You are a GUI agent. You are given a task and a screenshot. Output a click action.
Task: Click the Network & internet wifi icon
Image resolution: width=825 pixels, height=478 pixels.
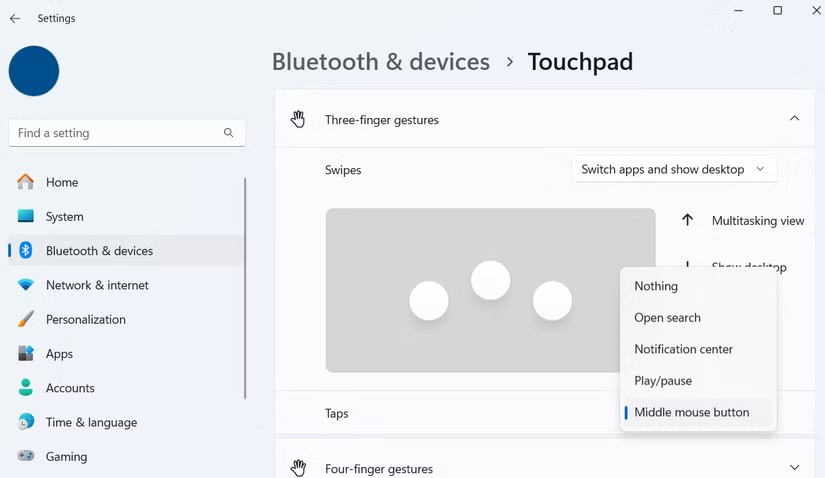[26, 285]
